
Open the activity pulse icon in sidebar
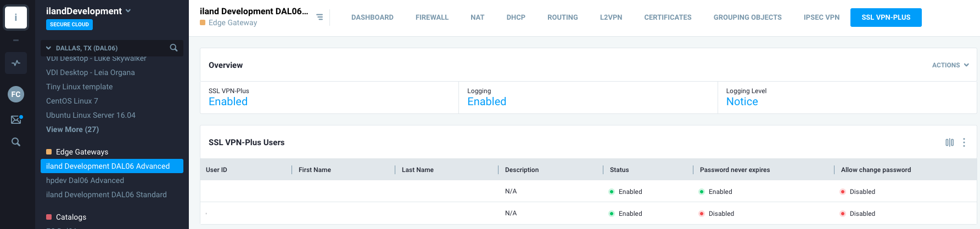(x=16, y=63)
